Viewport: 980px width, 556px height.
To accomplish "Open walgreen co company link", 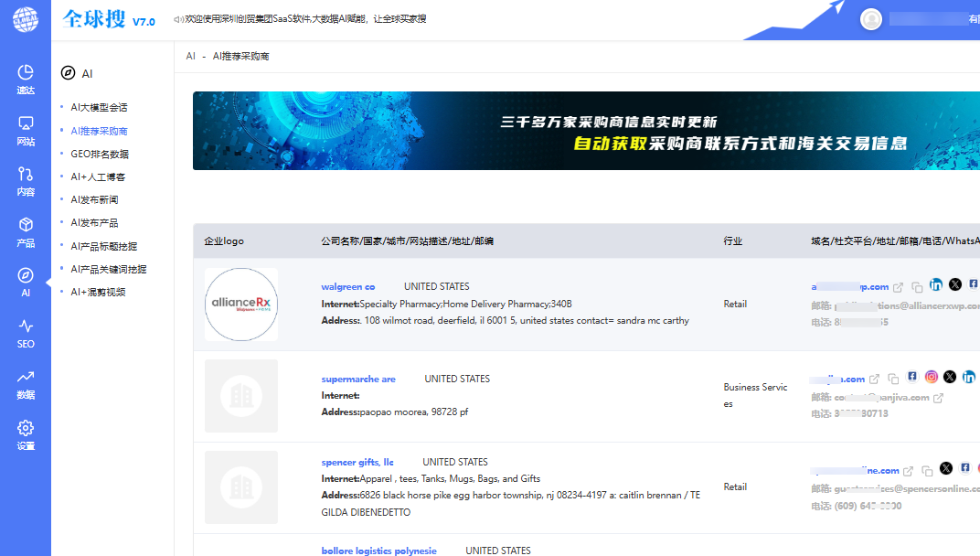I will point(347,286).
